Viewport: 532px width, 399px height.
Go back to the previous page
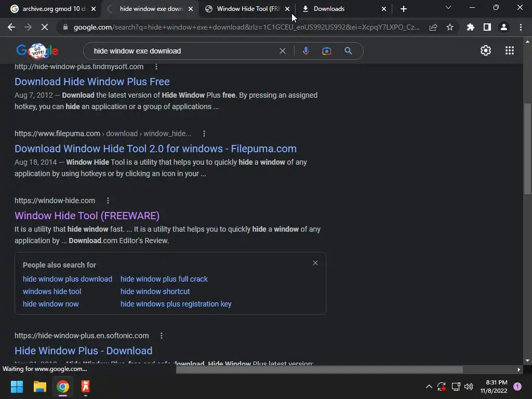coord(11,27)
